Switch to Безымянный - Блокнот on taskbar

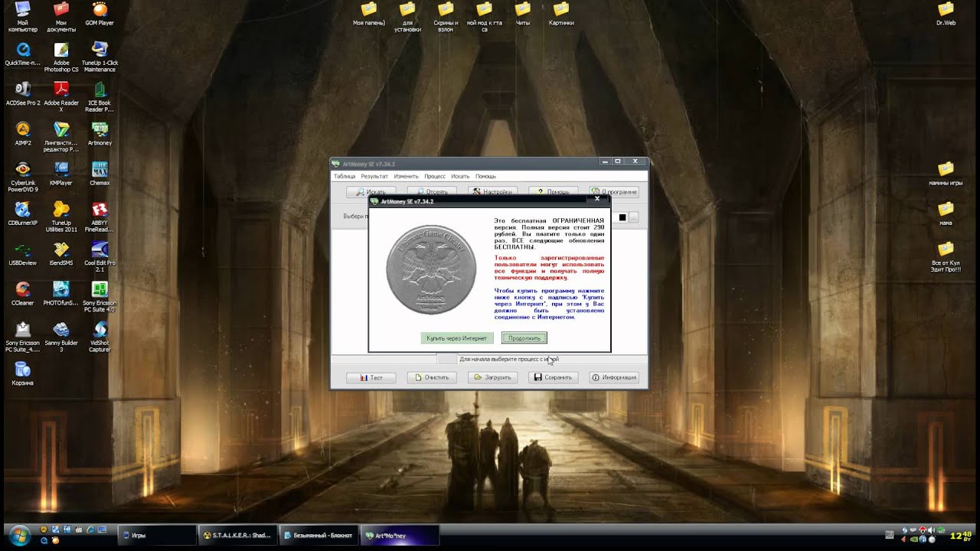click(318, 535)
